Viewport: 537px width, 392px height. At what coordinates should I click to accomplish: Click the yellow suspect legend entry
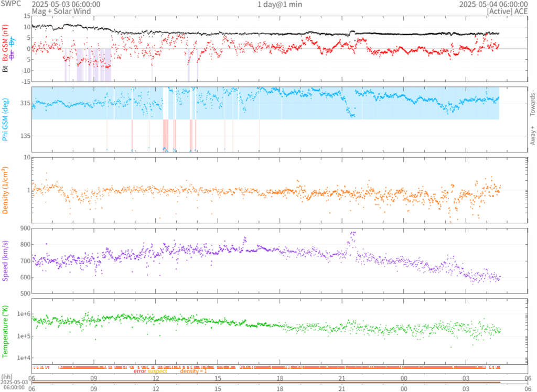click(157, 371)
